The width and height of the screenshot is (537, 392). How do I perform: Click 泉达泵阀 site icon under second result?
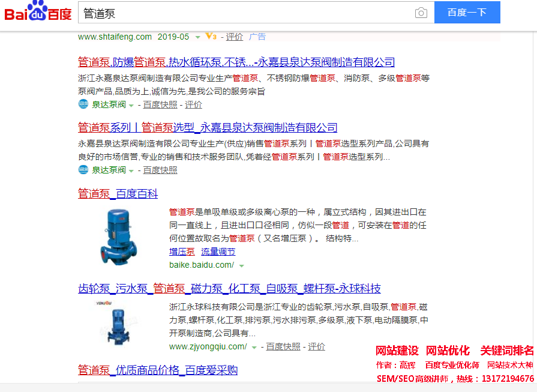(x=83, y=170)
